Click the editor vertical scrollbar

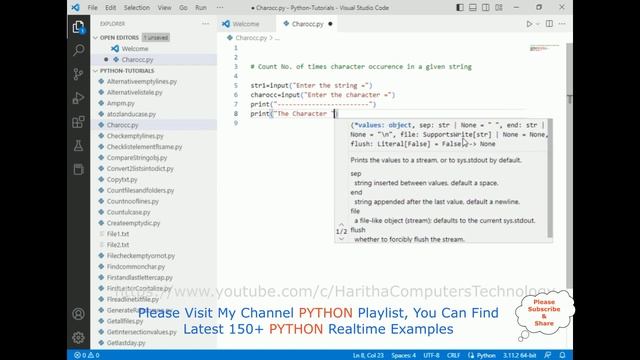click(x=569, y=165)
